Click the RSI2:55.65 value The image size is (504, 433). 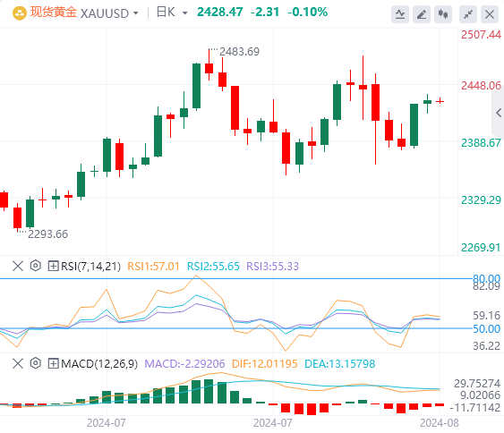[x=213, y=267]
